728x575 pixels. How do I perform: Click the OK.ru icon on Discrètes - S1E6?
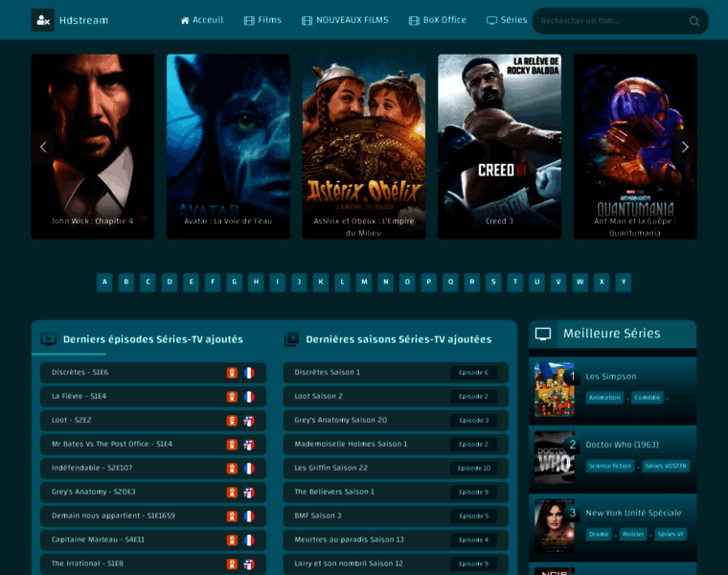(232, 373)
